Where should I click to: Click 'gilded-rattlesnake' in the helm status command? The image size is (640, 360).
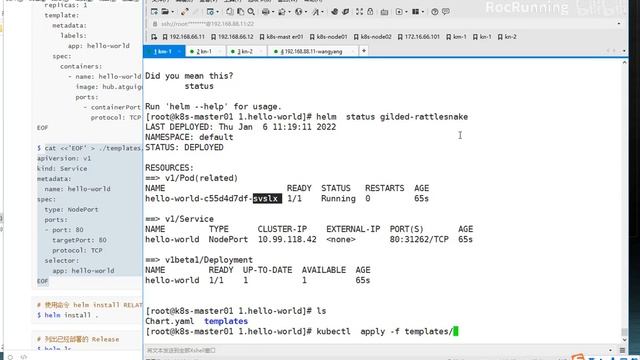point(424,117)
